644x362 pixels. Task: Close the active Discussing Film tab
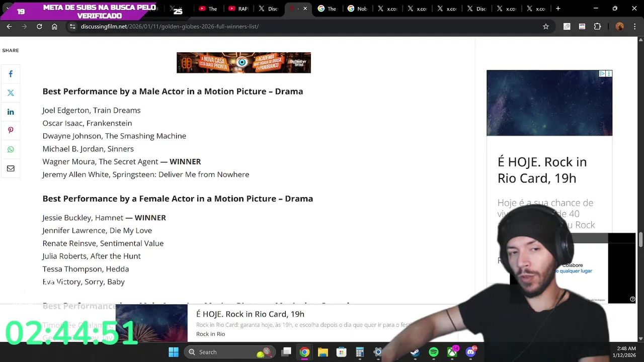tap(305, 9)
